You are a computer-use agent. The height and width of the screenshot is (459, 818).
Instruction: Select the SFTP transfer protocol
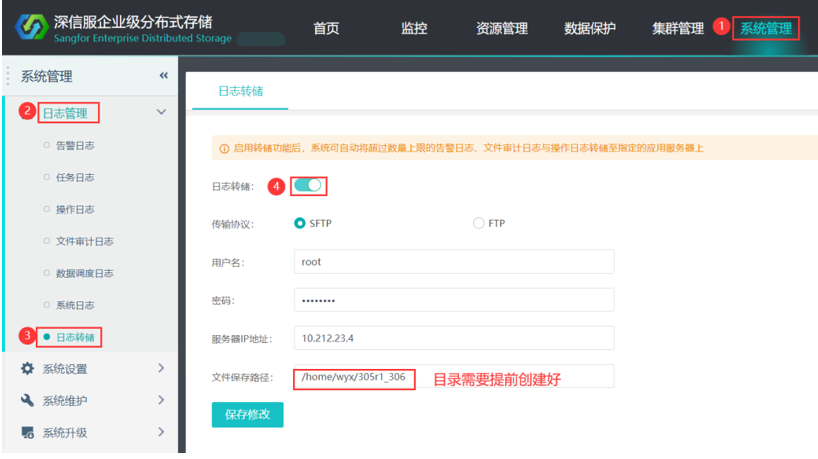[299, 223]
